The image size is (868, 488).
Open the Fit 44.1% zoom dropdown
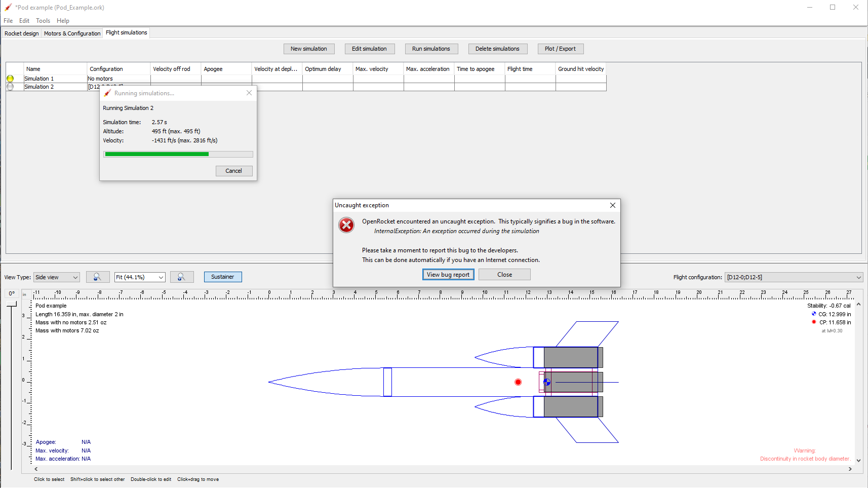(139, 277)
